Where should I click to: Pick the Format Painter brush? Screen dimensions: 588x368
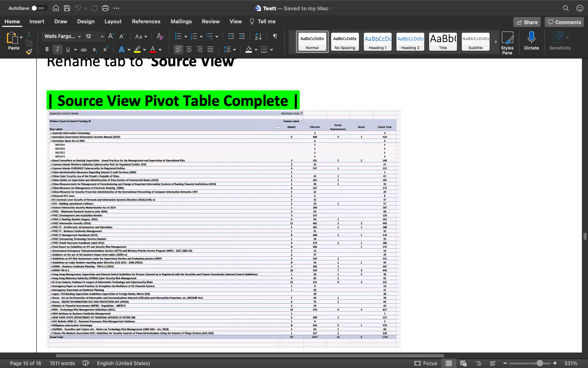click(29, 52)
